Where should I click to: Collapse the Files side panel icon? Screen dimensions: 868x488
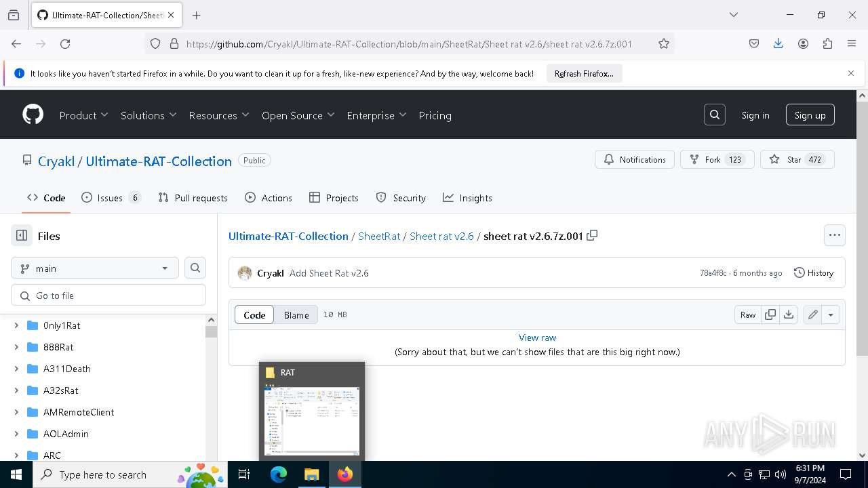(22, 236)
